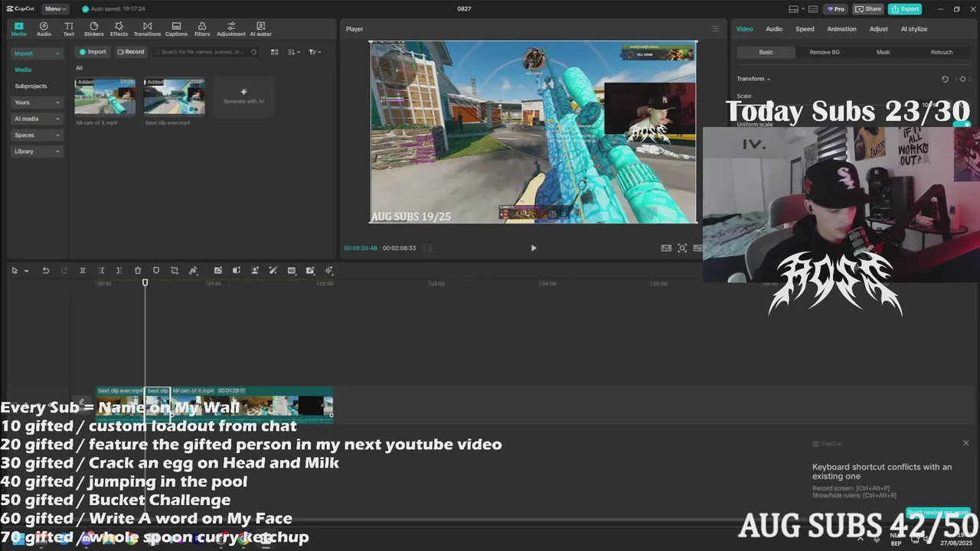Open the keyboard shortcuts icon in title bar
The height and width of the screenshot is (551, 980).
point(813,9)
